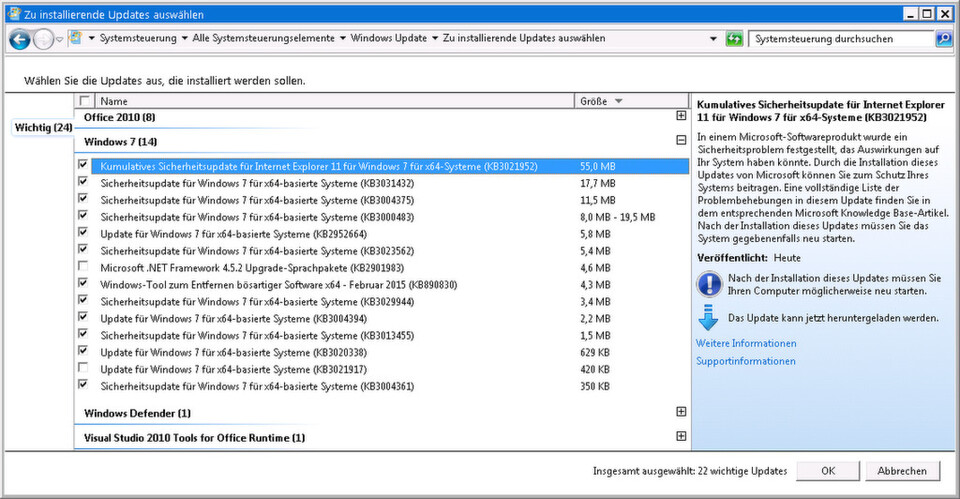Image resolution: width=960 pixels, height=499 pixels.
Task: Click the Control Panel icon in address bar
Action: click(x=76, y=38)
